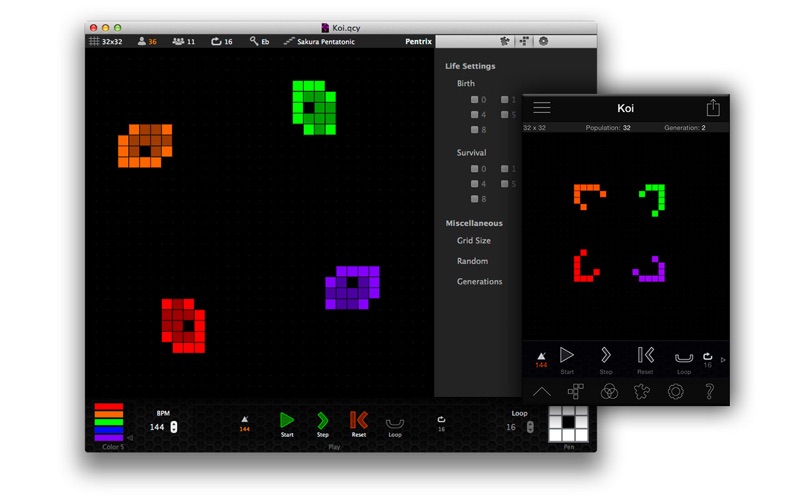Enable Birth checkbox 4
Viewport: 800px width, 500px height.
(474, 115)
